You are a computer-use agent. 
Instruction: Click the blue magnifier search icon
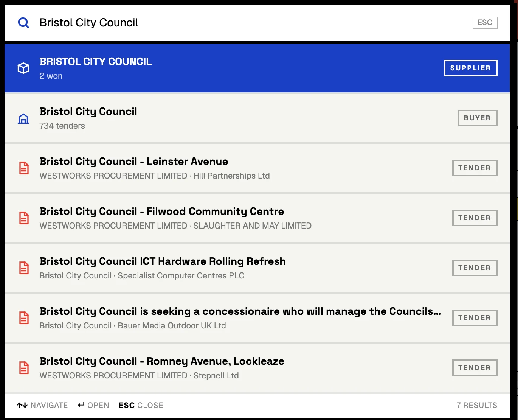coord(23,23)
